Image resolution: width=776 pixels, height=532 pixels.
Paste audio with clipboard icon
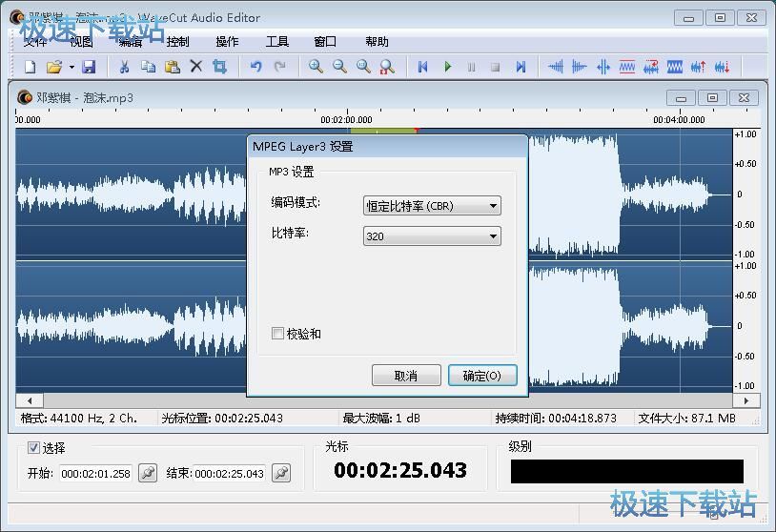(173, 67)
